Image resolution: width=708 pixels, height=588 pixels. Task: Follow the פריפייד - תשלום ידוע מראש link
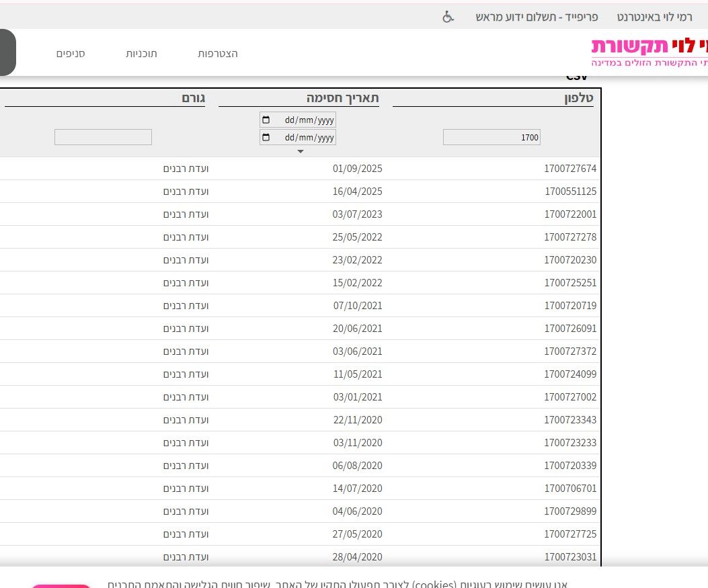[x=537, y=17]
